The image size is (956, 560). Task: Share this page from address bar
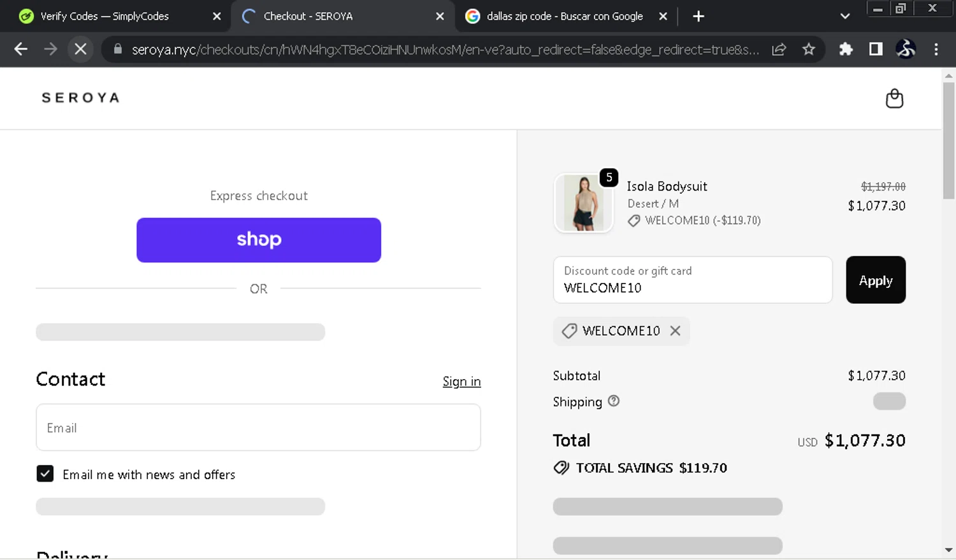point(779,49)
